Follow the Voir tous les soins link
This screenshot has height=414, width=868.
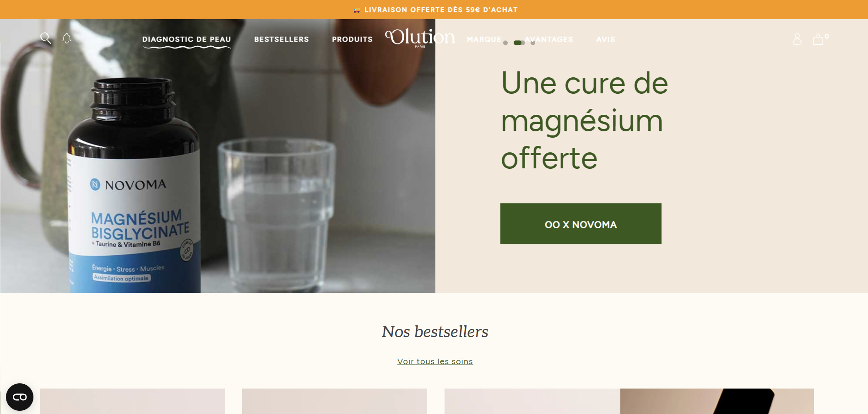point(435,361)
